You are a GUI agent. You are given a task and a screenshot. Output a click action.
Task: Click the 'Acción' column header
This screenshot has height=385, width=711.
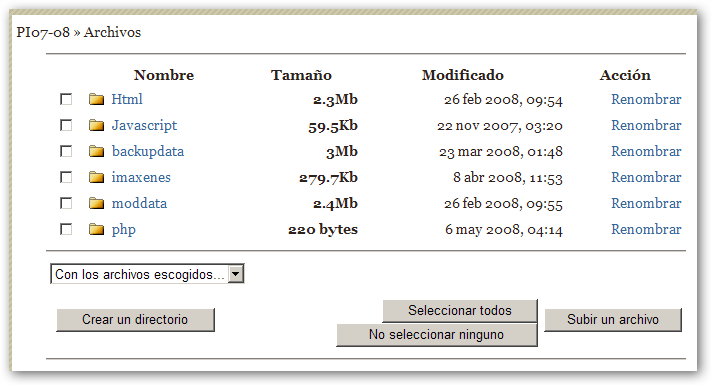point(625,75)
